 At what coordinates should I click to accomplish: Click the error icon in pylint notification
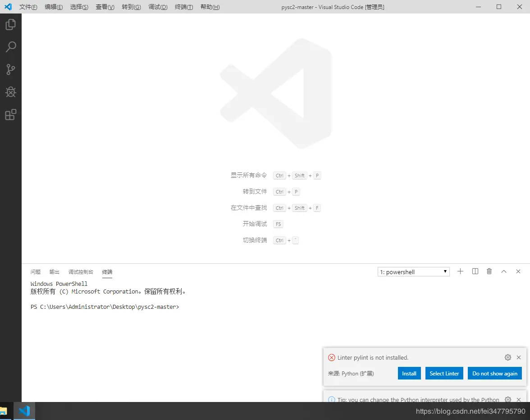[x=332, y=357]
